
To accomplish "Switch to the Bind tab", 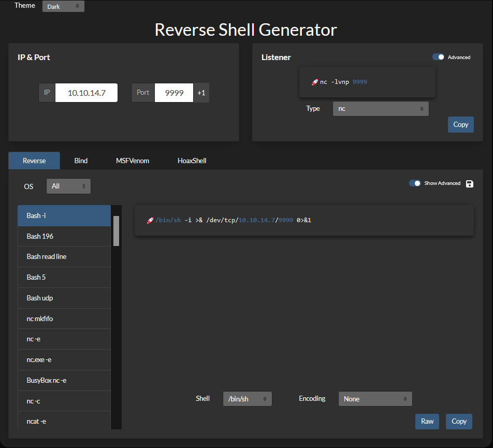I will 81,161.
